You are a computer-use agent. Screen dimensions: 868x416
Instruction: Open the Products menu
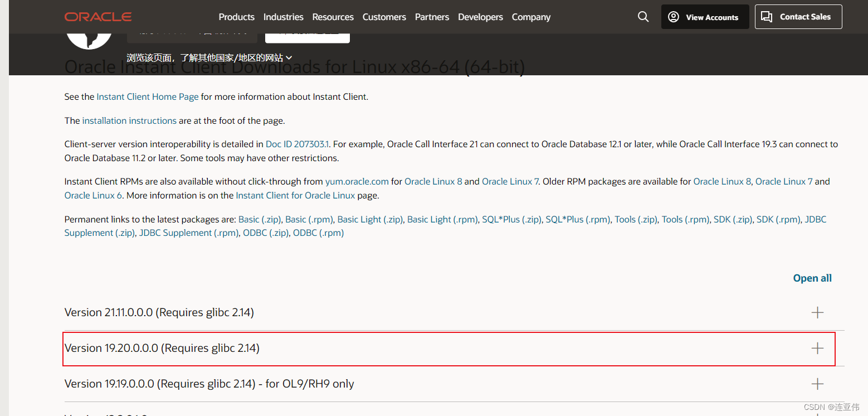[x=236, y=17]
